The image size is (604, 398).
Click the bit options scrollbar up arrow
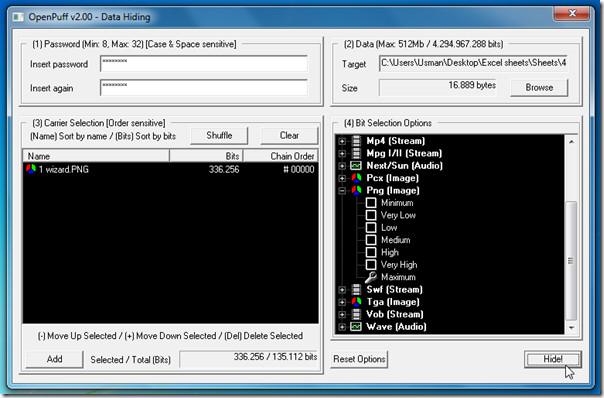pyautogui.click(x=571, y=142)
